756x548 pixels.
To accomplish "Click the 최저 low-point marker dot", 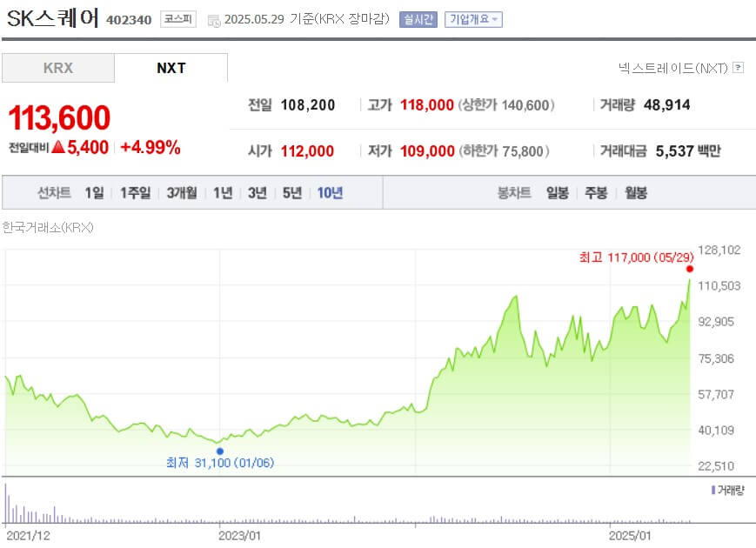I will point(220,451).
